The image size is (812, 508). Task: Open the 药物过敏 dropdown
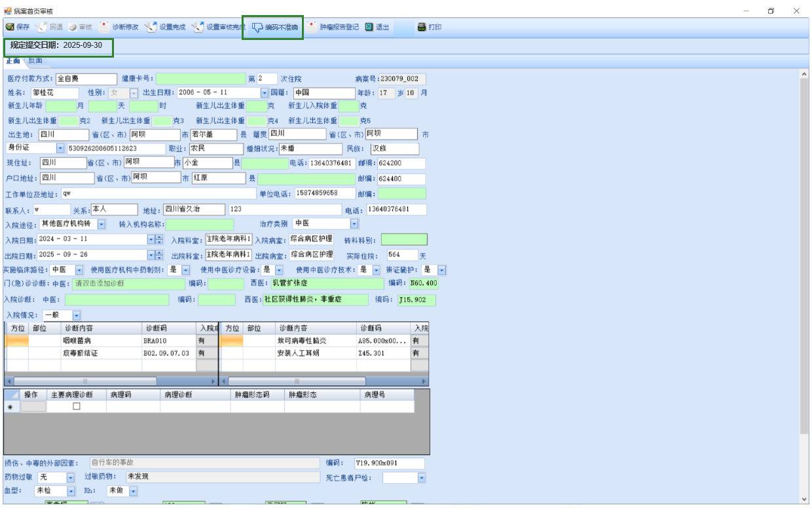click(x=70, y=477)
